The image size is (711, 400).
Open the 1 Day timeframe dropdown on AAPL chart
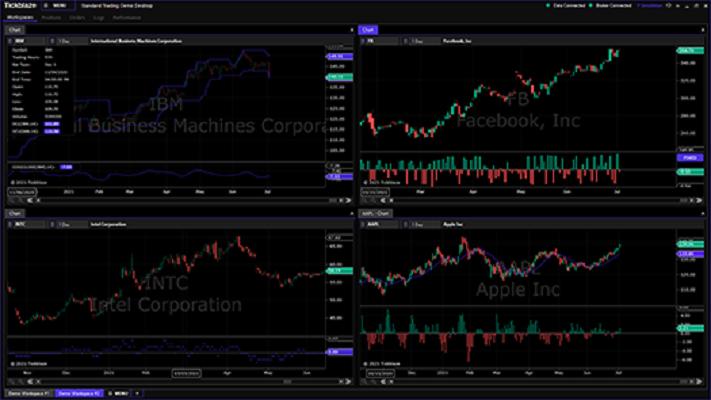click(x=425, y=224)
